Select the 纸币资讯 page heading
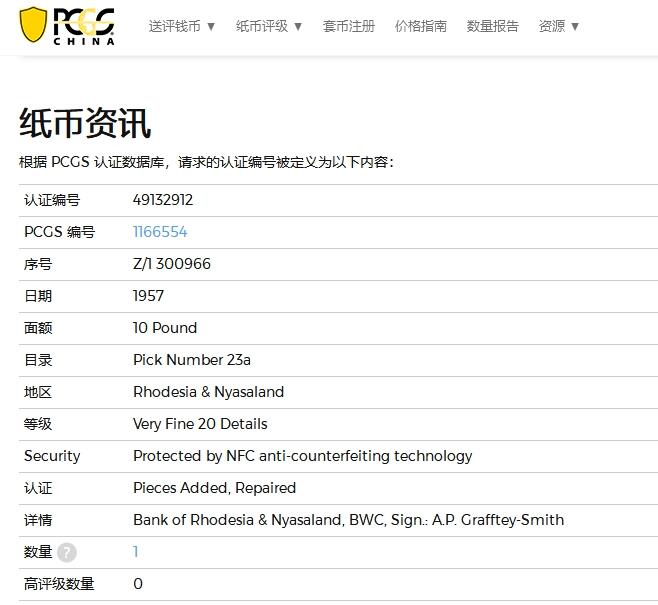658x605 pixels. [x=85, y=123]
